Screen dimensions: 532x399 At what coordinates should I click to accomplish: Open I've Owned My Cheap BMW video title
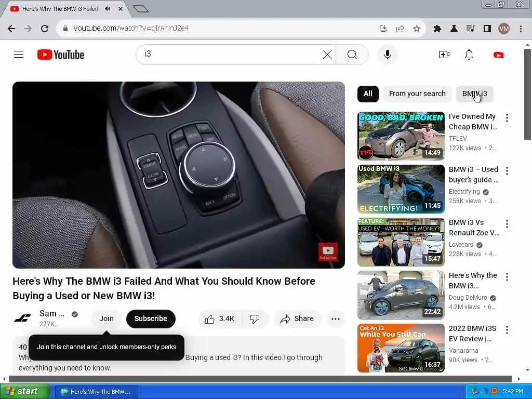[x=473, y=122]
